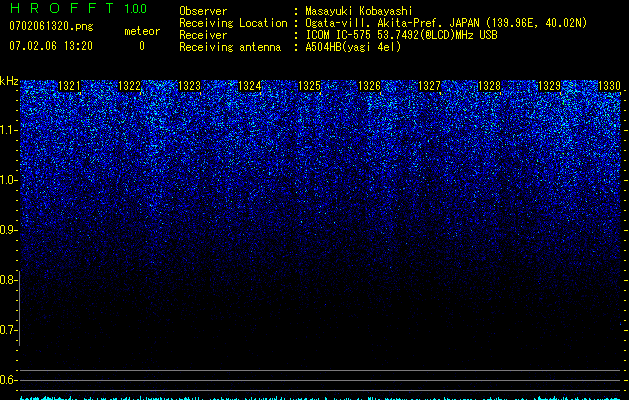The width and height of the screenshot is (629, 400).
Task: Click the 1324 time marker
Action: pos(250,86)
